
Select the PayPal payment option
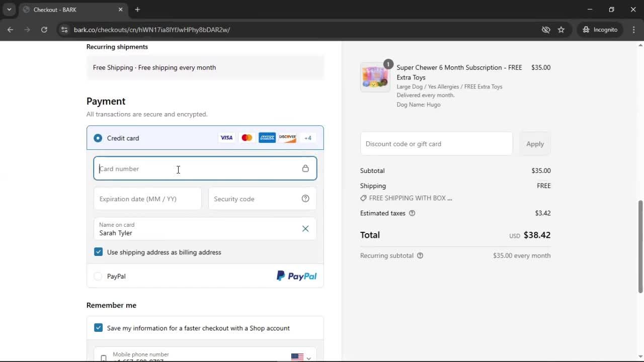tap(98, 276)
